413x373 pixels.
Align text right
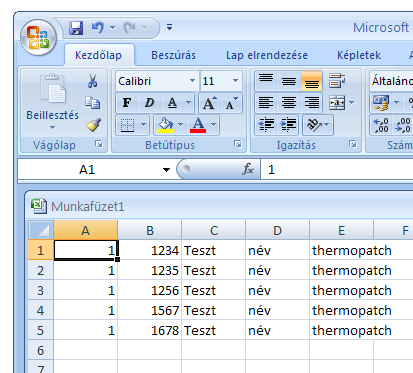pos(312,103)
